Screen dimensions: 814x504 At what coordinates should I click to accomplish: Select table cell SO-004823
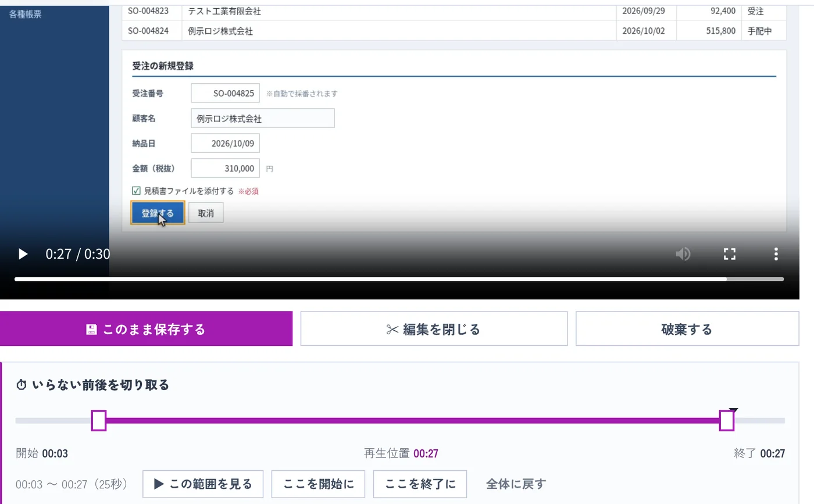point(149,10)
